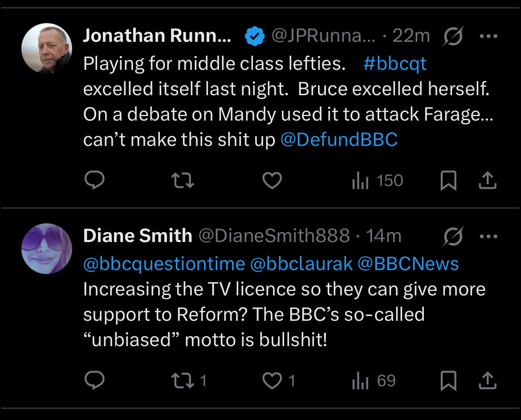This screenshot has width=521, height=420.
Task: Bookmark Diane Smith's tweet
Action: coord(448,381)
